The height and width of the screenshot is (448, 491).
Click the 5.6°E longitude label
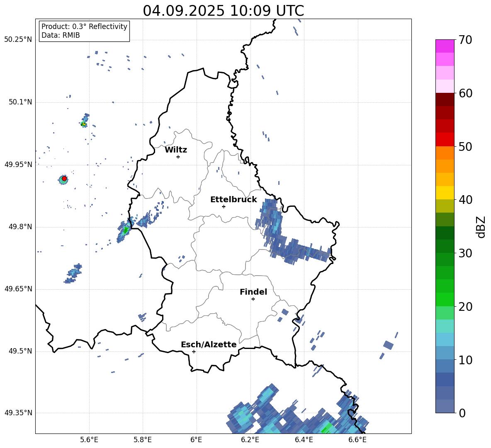(89, 440)
